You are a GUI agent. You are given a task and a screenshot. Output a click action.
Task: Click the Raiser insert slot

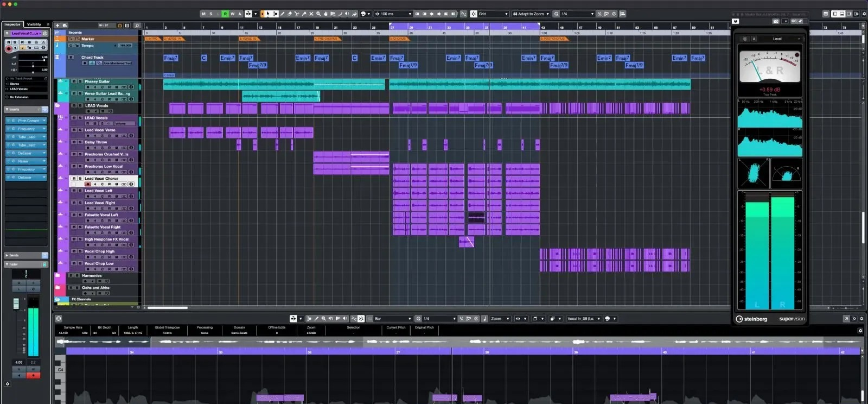pyautogui.click(x=26, y=161)
